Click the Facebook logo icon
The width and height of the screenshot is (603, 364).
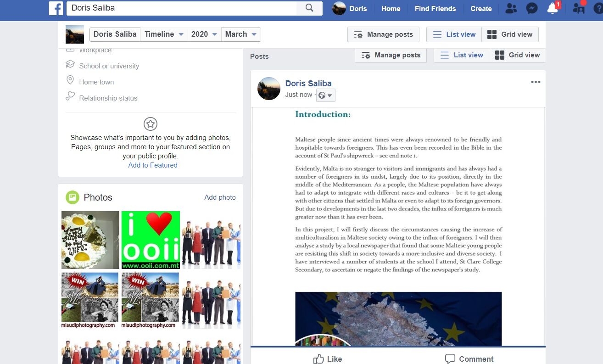pos(56,8)
